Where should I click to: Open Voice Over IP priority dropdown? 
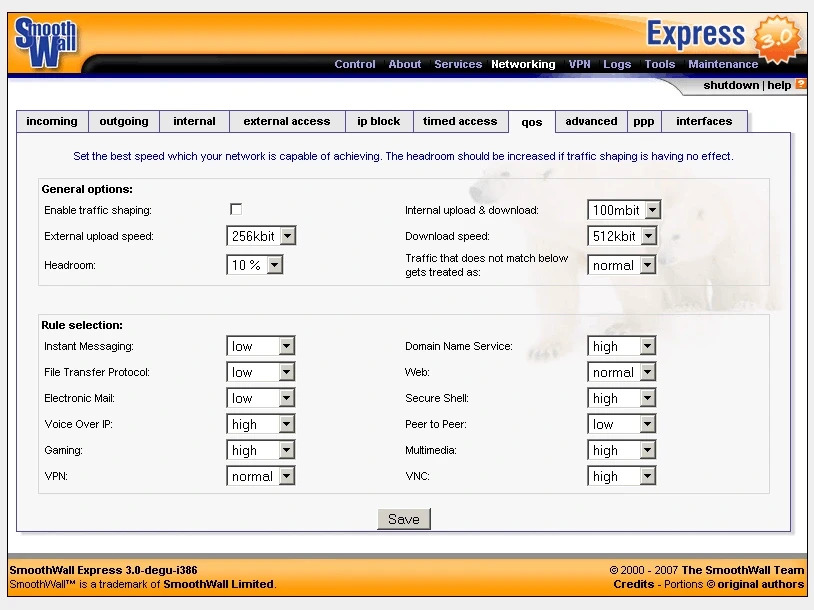pos(261,424)
